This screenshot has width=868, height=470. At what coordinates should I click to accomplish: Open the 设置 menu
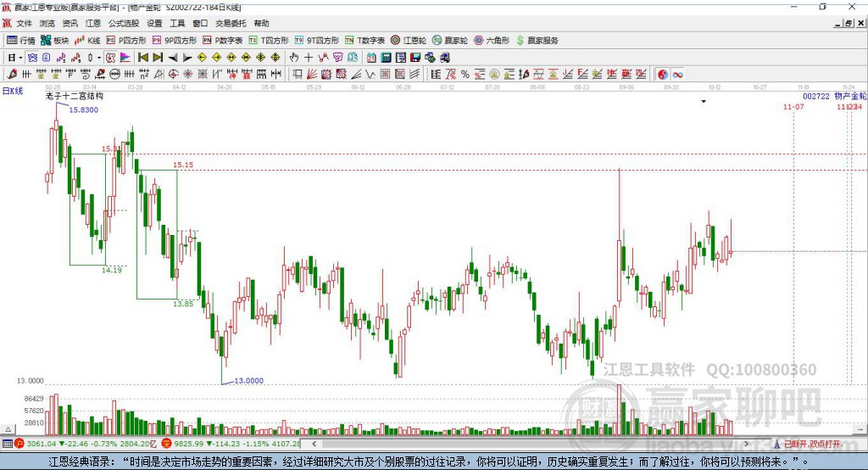click(154, 23)
